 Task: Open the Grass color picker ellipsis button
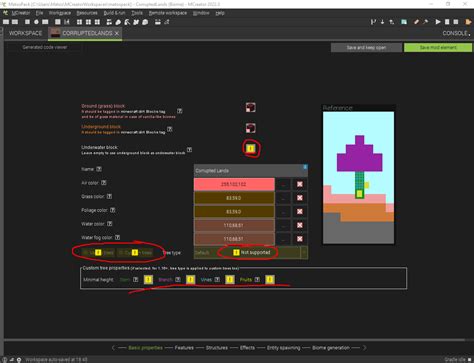tap(283, 198)
